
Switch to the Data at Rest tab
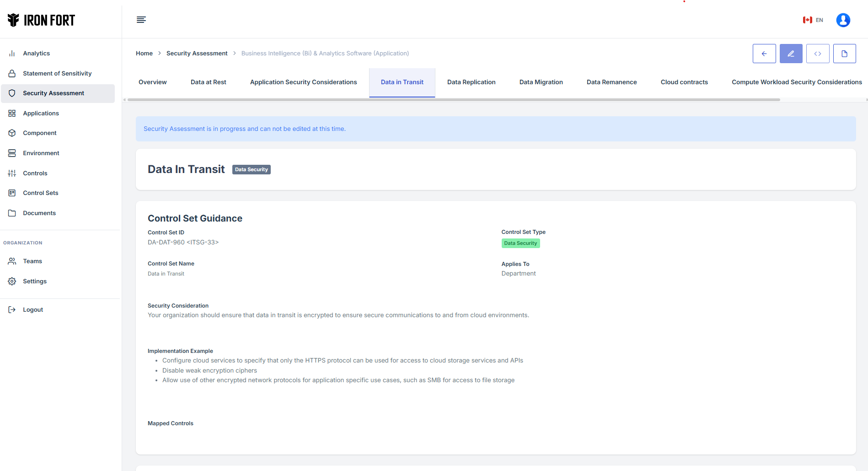[208, 82]
